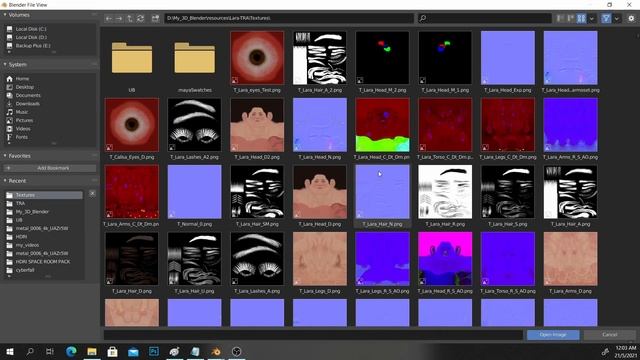Image resolution: width=640 pixels, height=360 pixels.
Task: Click the file search field
Action: tap(484, 18)
